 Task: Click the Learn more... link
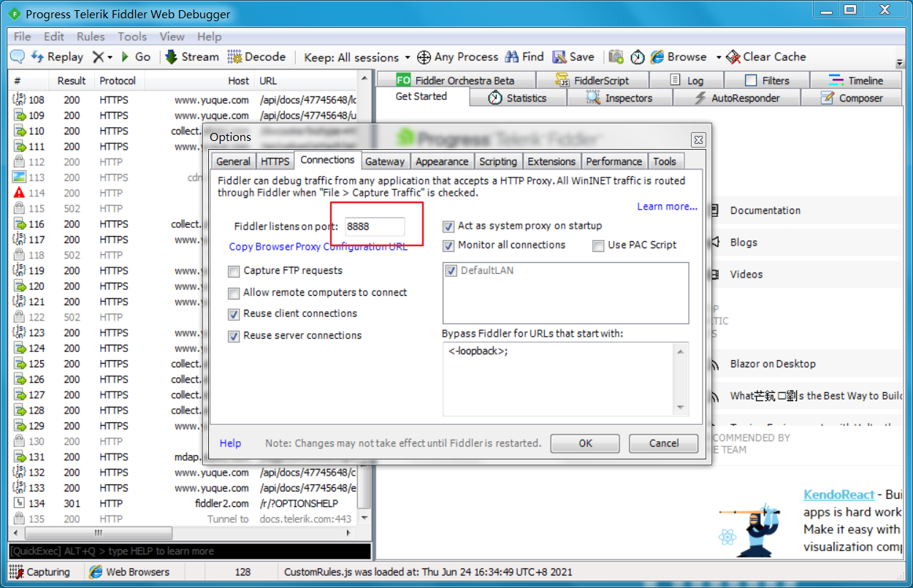668,207
